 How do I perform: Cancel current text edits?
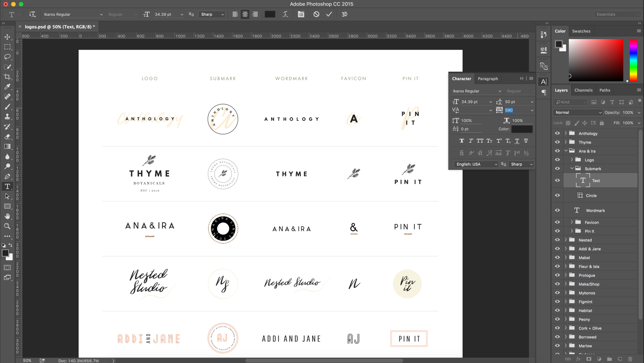point(316,14)
